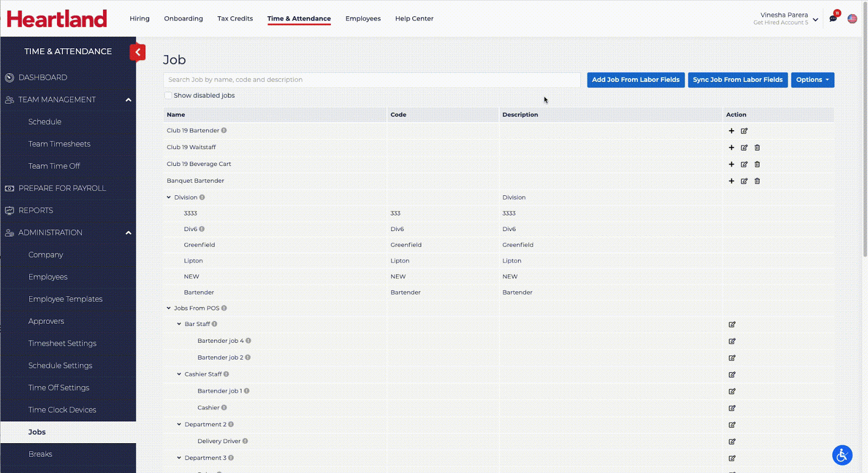
Task: Open the Employees top navigation tab
Action: click(363, 18)
